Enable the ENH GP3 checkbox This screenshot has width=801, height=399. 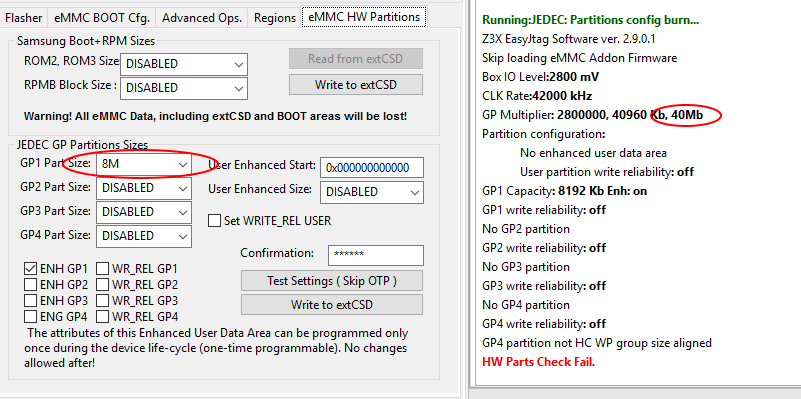point(31,300)
